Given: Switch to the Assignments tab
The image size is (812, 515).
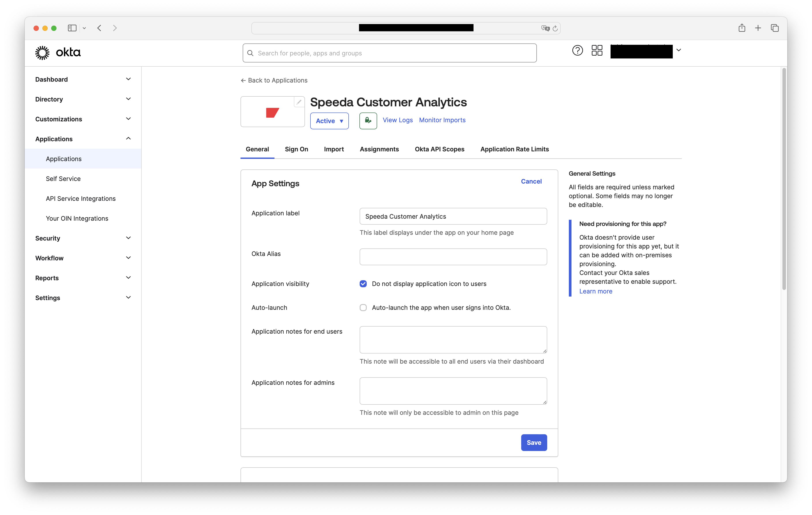Looking at the screenshot, I should 379,149.
